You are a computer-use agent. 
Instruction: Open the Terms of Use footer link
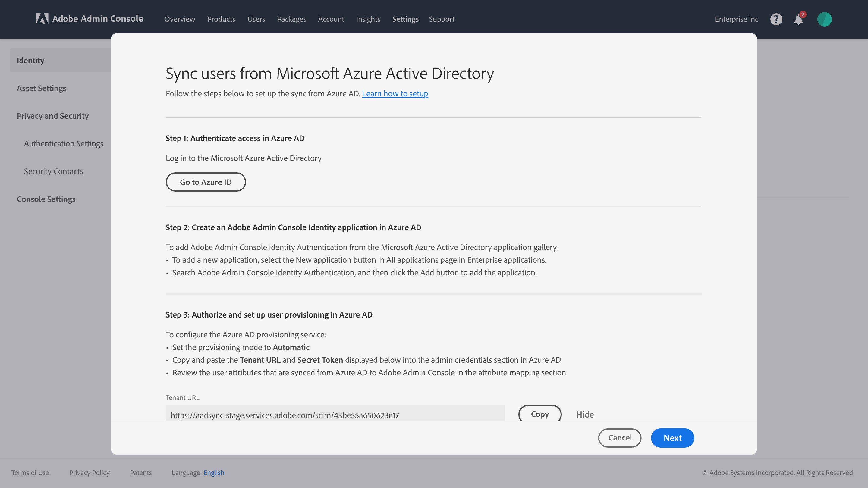coord(30,473)
